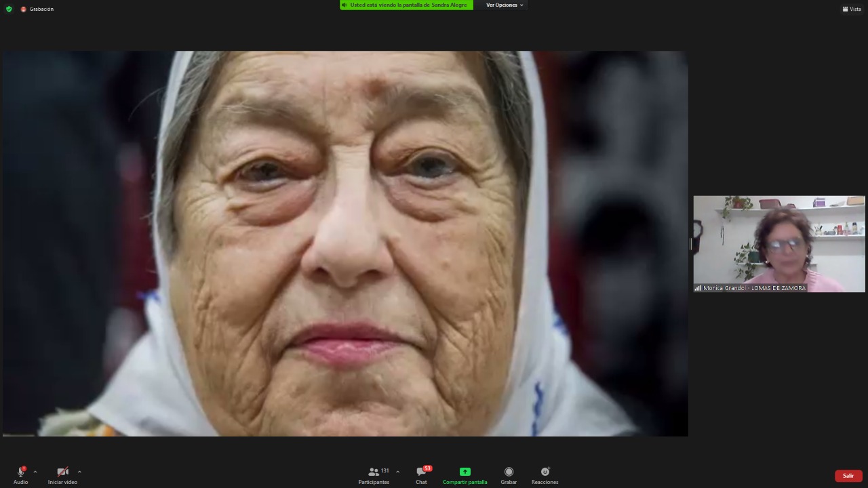This screenshot has height=488, width=868.
Task: Open the Reacciones emoji menu
Action: tap(545, 474)
